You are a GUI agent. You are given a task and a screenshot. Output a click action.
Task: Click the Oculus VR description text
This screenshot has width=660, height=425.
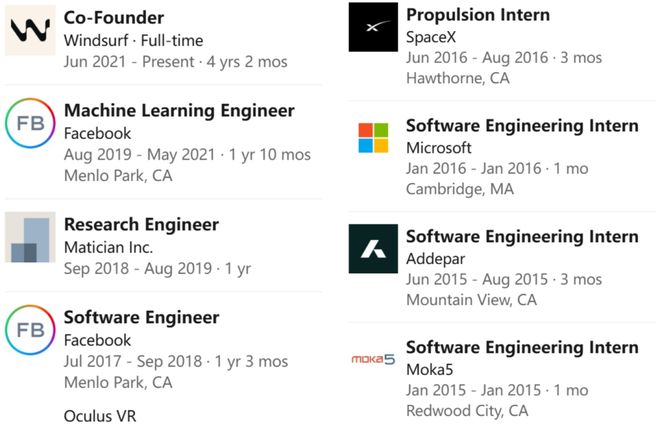pyautogui.click(x=100, y=415)
